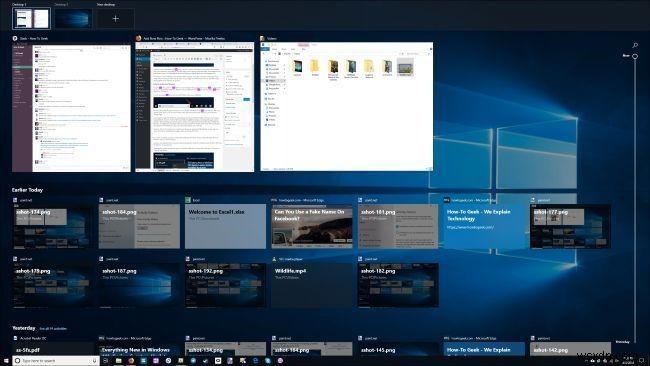The height and width of the screenshot is (366, 650).
Task: Open the sshot-145.png activity card
Action: click(398, 349)
